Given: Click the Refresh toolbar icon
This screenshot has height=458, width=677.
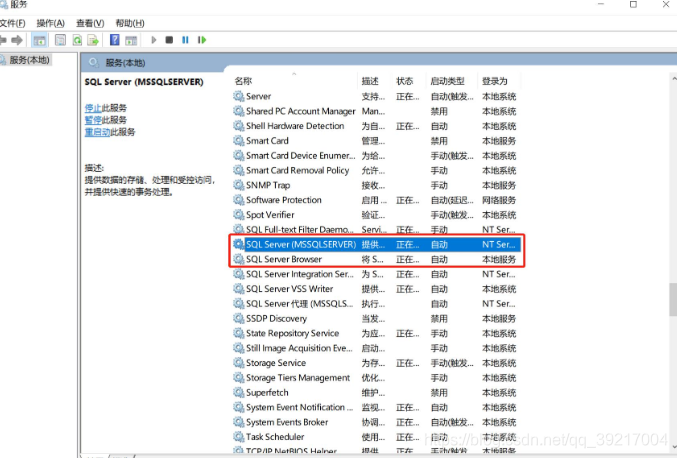Looking at the screenshot, I should 77,40.
